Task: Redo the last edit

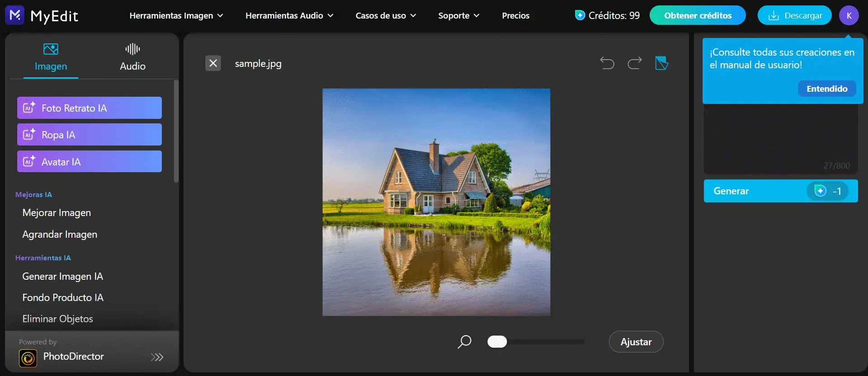Action: pyautogui.click(x=635, y=63)
